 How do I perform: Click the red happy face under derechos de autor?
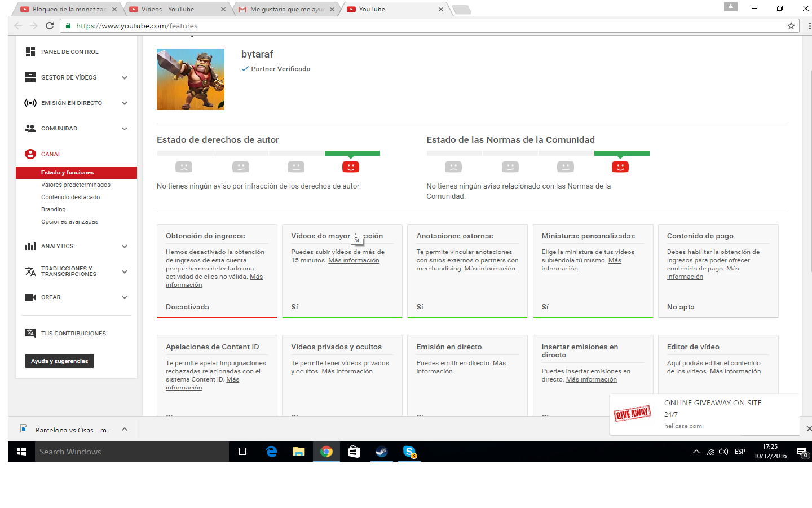coord(351,167)
